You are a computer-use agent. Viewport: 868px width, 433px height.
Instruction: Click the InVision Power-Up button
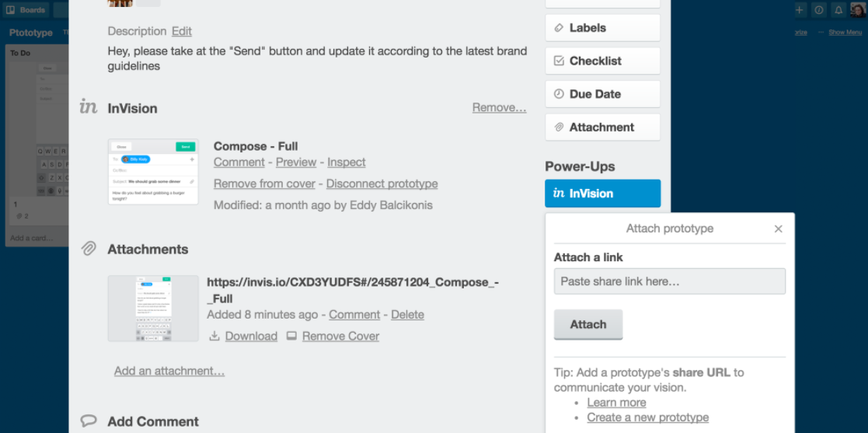(x=602, y=194)
